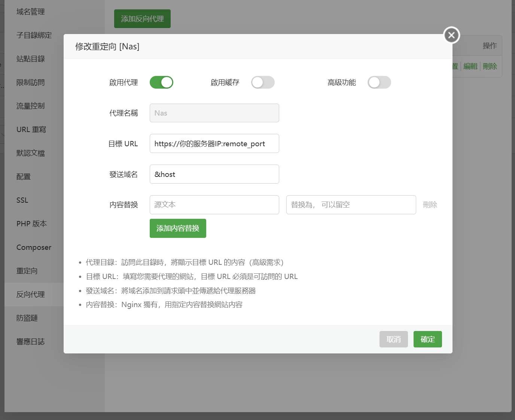Open 防盜鏈 in the sidebar
Viewport: 515px width, 420px height.
[27, 318]
